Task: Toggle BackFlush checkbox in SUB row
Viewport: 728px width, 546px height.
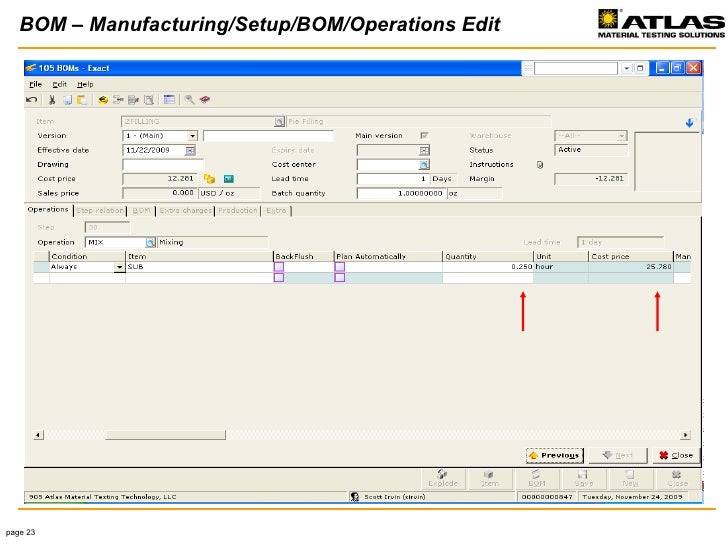Action: [x=279, y=267]
